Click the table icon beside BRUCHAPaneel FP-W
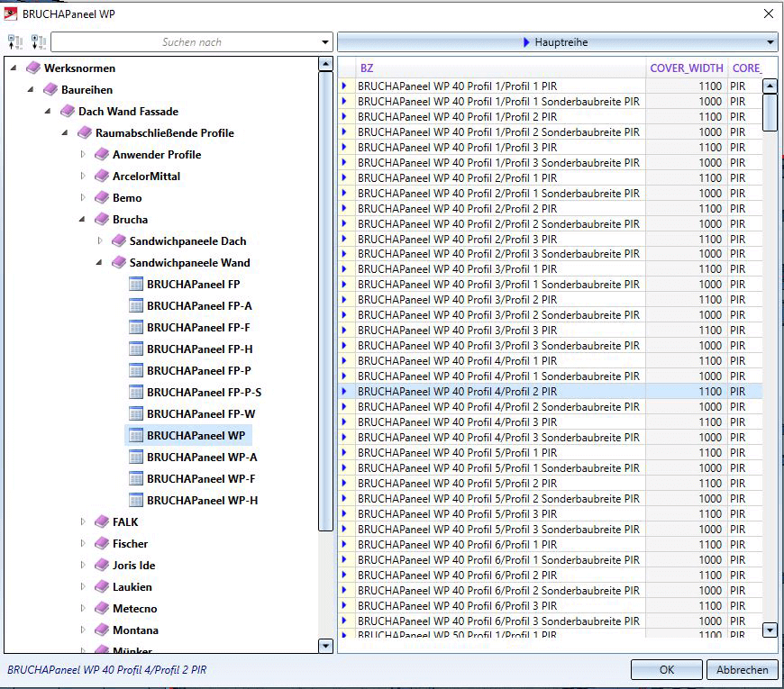 coord(136,413)
